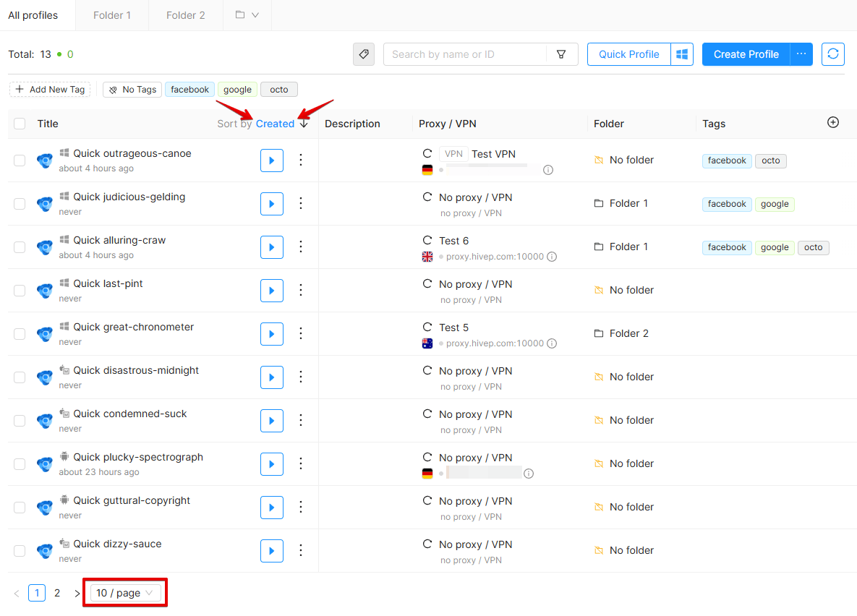
Task: Refresh the profile list
Action: (x=833, y=54)
